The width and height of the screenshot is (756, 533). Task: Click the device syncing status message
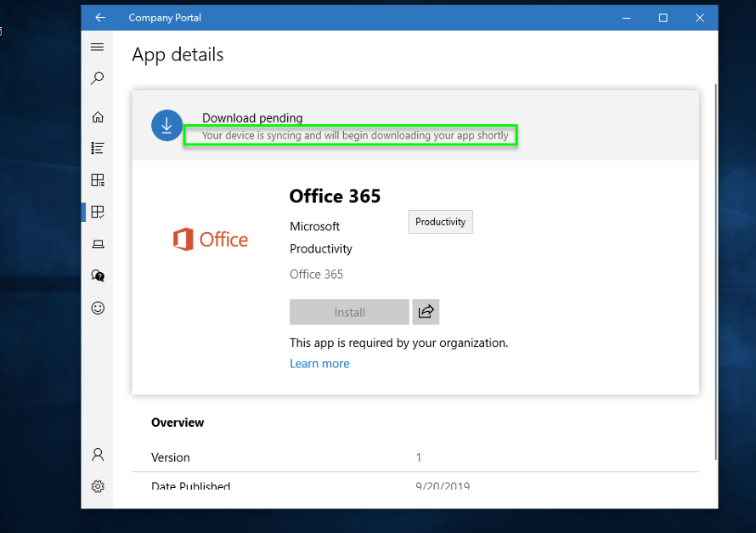coord(355,135)
